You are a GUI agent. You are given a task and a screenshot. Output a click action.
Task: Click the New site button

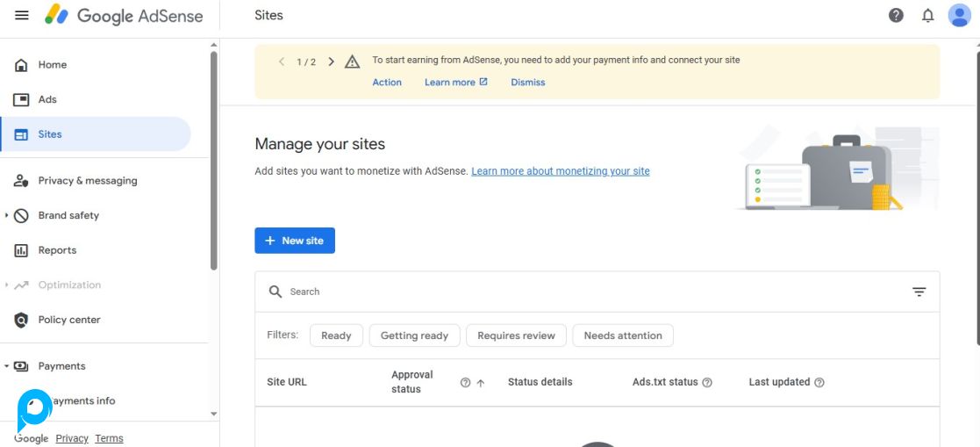pos(295,241)
